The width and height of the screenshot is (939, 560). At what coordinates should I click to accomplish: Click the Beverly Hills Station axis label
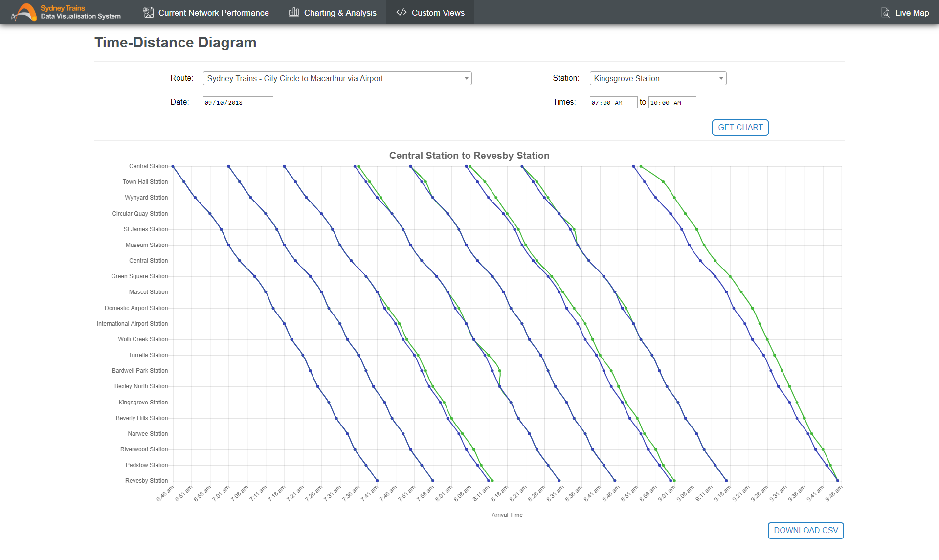pyautogui.click(x=142, y=418)
